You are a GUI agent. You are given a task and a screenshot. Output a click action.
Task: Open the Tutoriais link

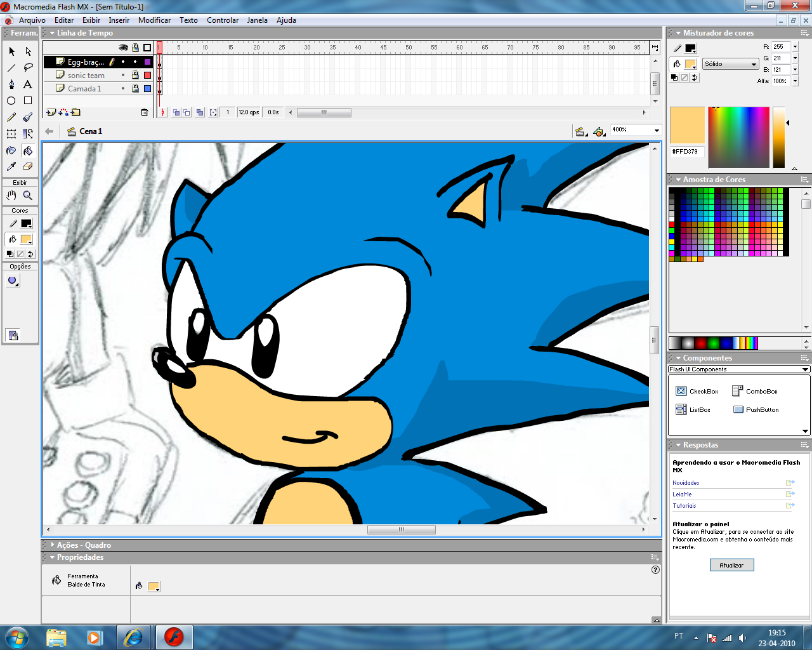tap(684, 506)
